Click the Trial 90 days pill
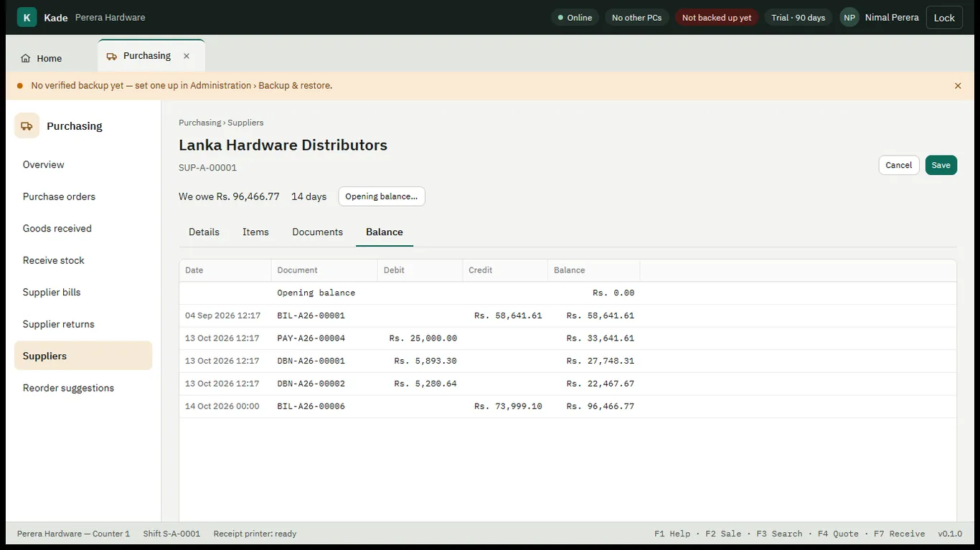 [x=798, y=17]
